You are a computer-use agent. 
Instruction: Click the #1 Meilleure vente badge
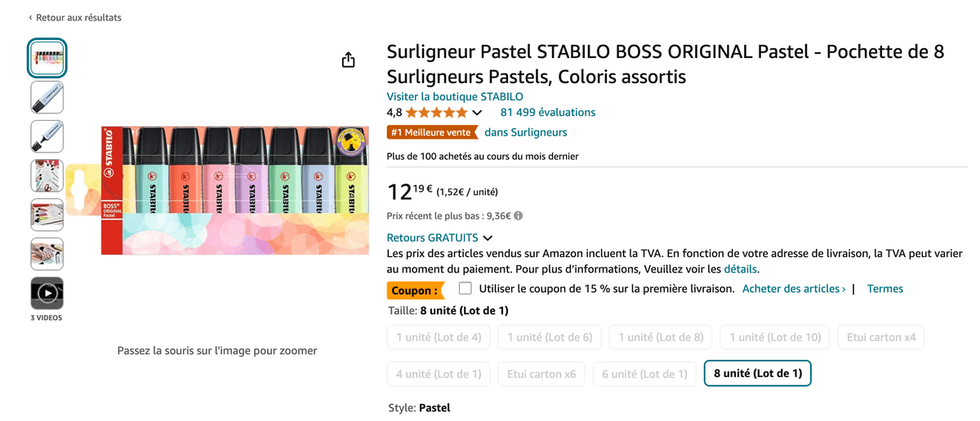pos(432,132)
